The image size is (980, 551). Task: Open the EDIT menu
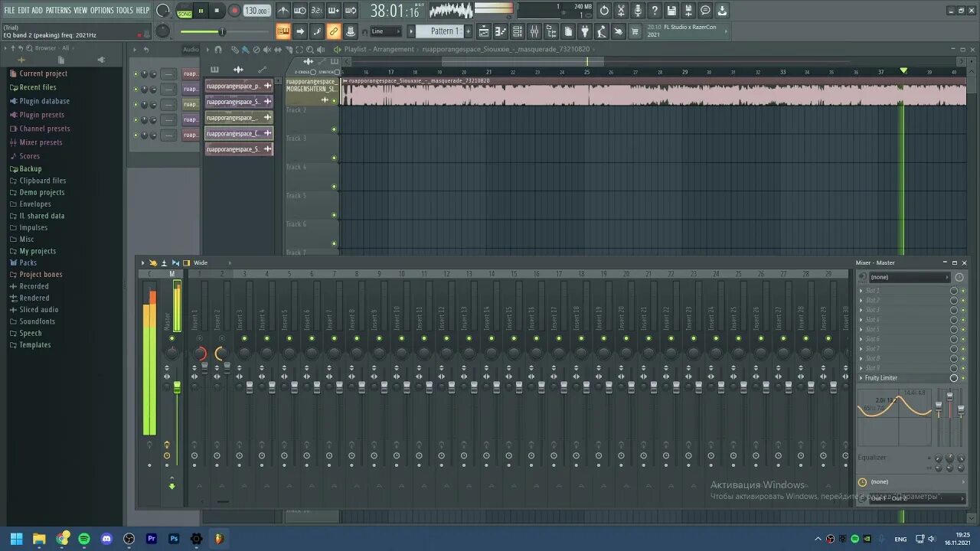click(24, 10)
